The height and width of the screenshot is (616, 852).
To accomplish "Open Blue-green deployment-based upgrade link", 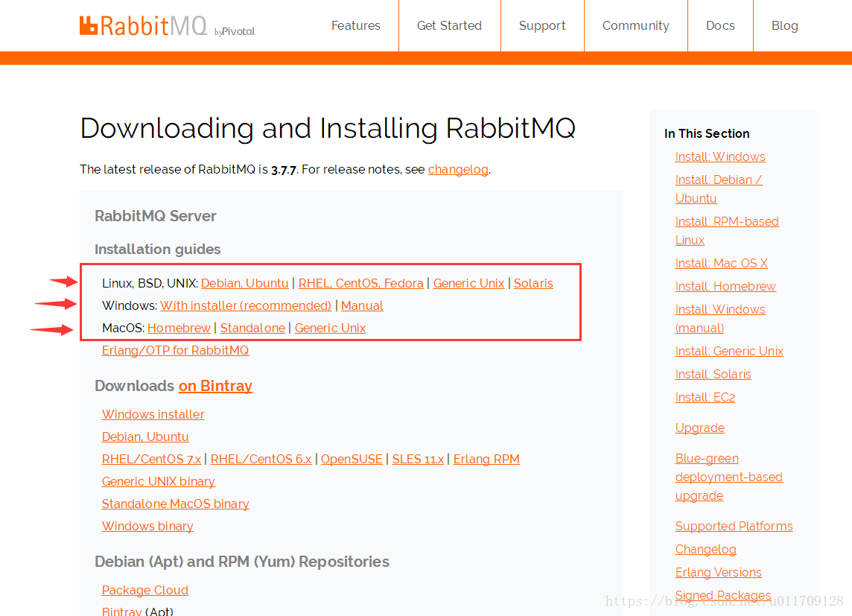I will pyautogui.click(x=728, y=477).
